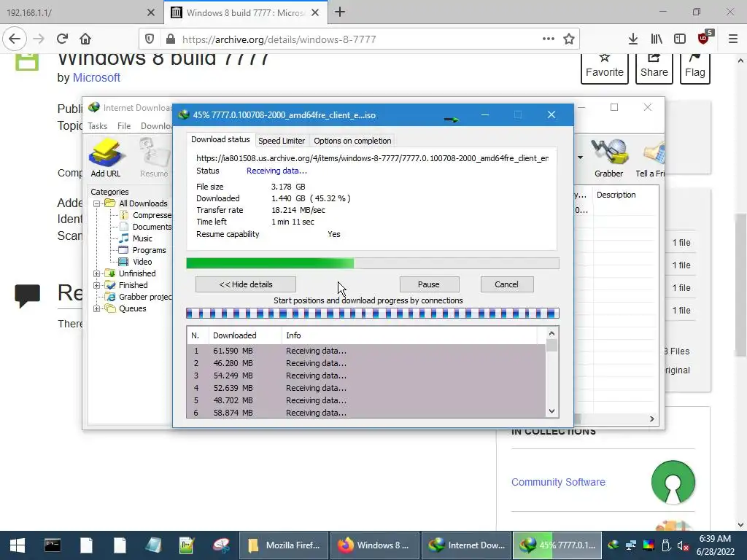The image size is (747, 560).
Task: Click Hide details button
Action: coord(246,284)
